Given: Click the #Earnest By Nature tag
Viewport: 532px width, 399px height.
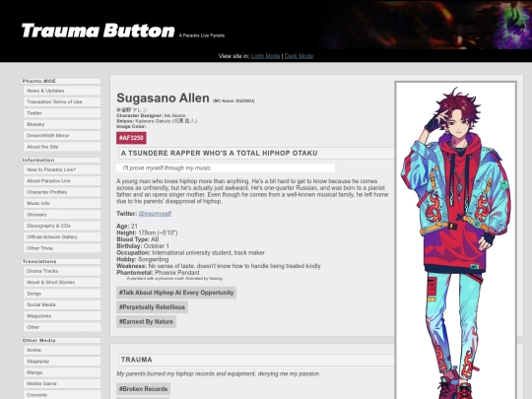Looking at the screenshot, I should click(x=146, y=321).
